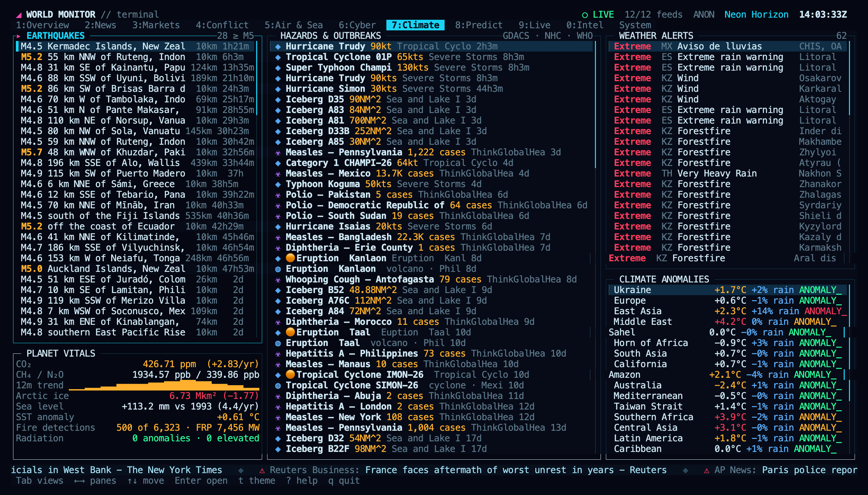Click orange circle icon on Eruption Kanlaon
Screen dimensions: 868x495
pyautogui.click(x=290, y=258)
